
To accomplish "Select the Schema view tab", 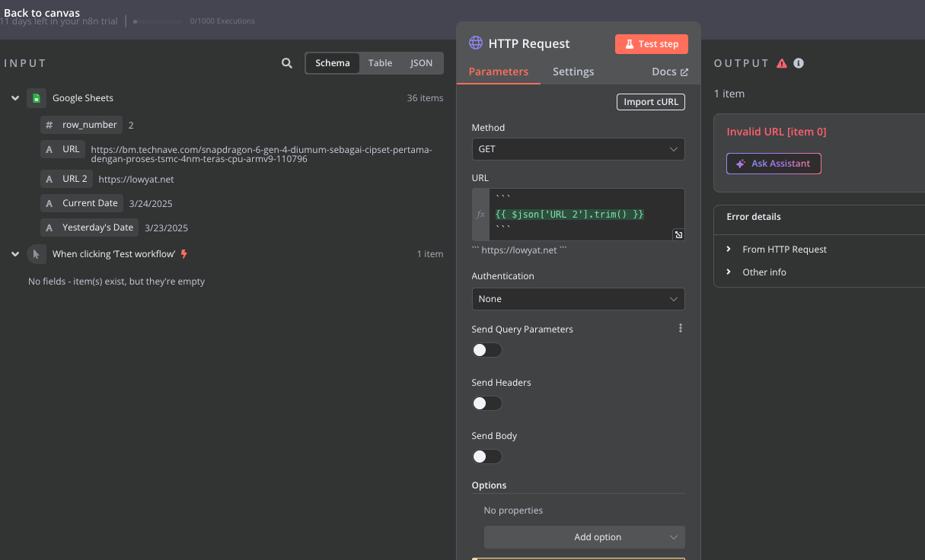I will click(333, 63).
